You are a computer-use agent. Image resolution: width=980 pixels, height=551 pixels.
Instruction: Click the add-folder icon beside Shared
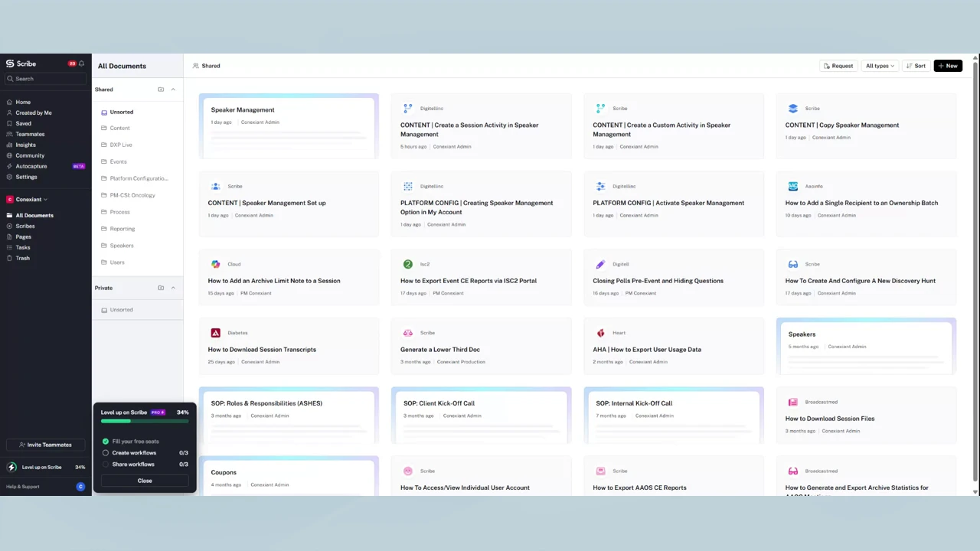click(x=161, y=90)
